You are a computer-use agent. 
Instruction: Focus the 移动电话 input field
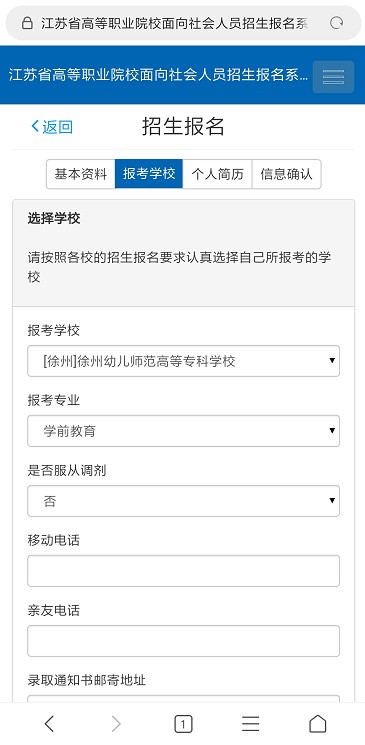click(183, 571)
